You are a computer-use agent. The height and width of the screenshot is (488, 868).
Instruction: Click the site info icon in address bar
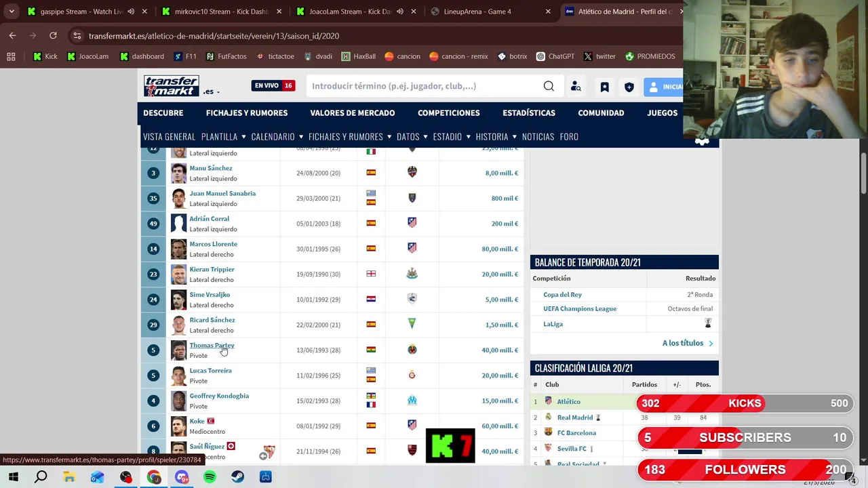(77, 36)
